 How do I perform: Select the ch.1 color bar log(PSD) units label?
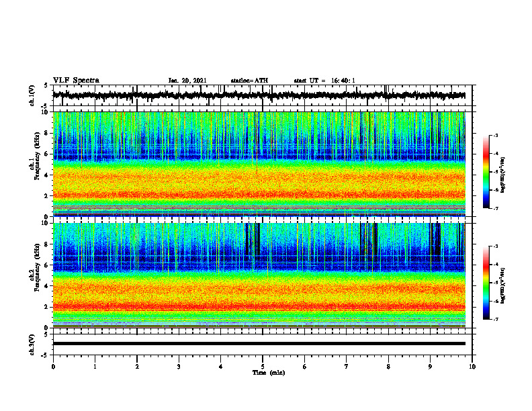point(503,175)
